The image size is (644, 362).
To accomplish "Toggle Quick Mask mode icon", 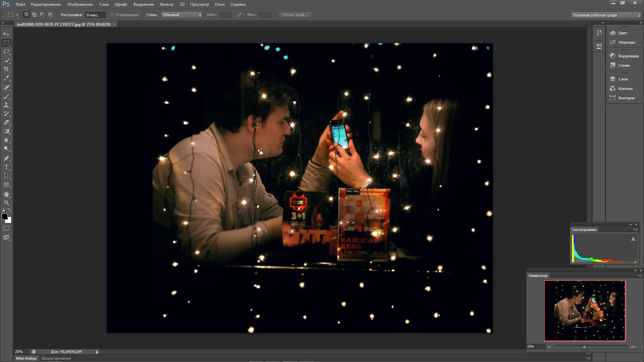I will 6,228.
